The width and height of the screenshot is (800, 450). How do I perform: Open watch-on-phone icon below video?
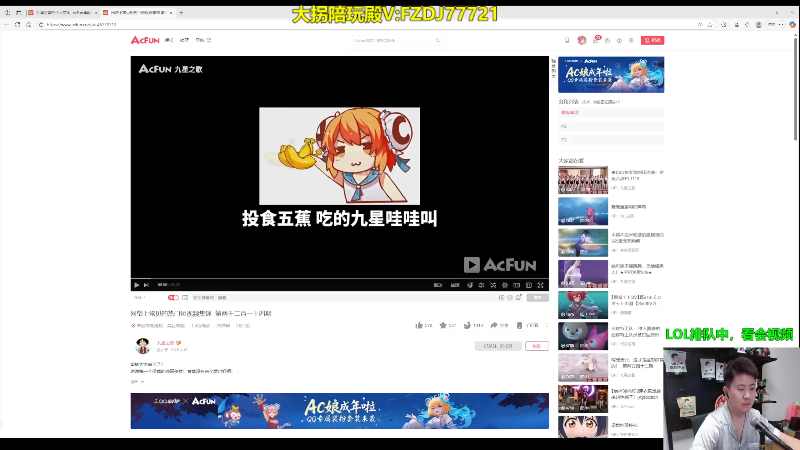click(x=519, y=325)
